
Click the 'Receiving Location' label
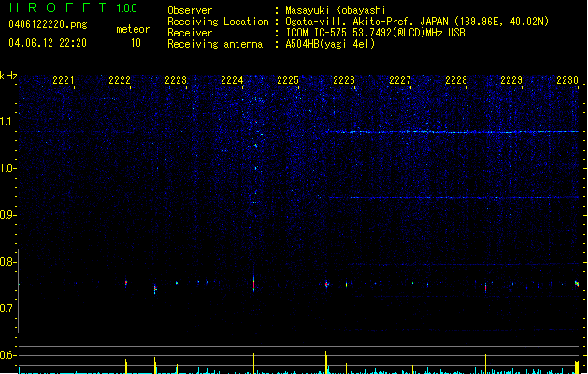coord(218,22)
